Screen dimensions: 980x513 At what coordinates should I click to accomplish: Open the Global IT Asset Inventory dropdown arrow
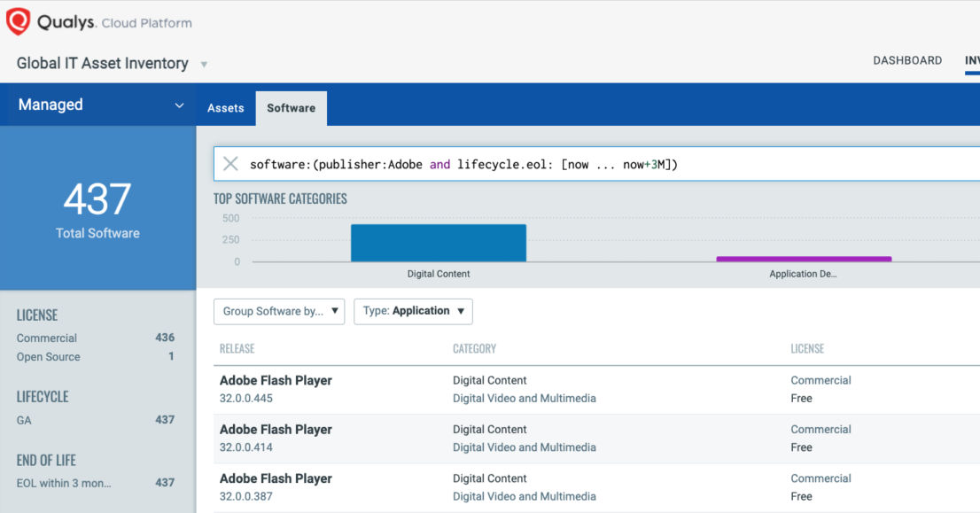coord(204,65)
